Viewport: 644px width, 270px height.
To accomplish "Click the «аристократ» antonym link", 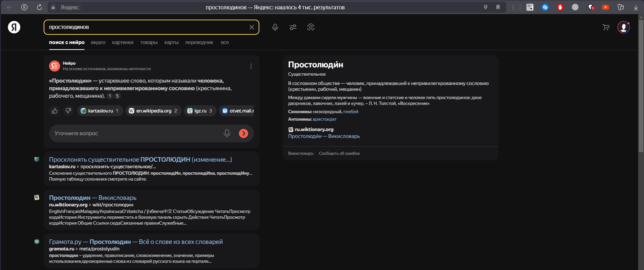I will (x=324, y=119).
